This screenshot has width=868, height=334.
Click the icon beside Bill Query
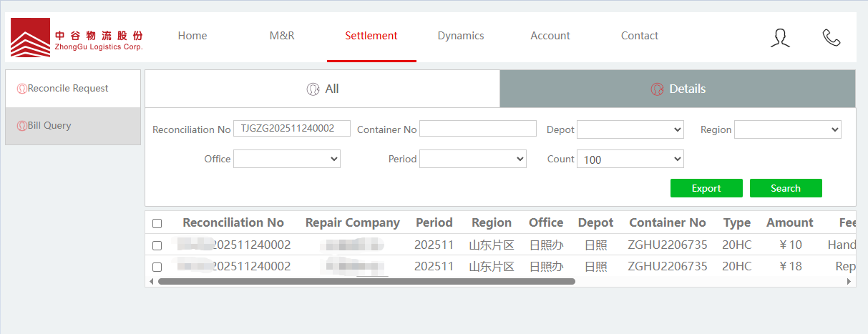(x=21, y=126)
